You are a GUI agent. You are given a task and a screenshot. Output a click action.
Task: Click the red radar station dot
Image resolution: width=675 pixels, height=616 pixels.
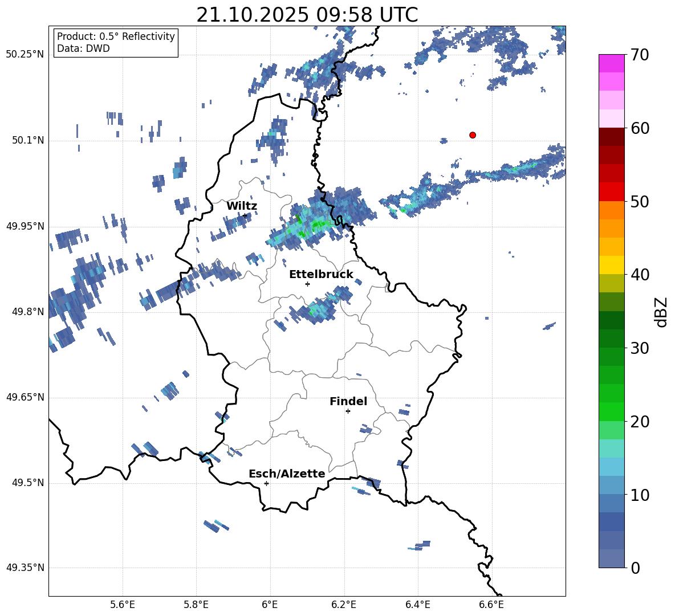point(473,135)
